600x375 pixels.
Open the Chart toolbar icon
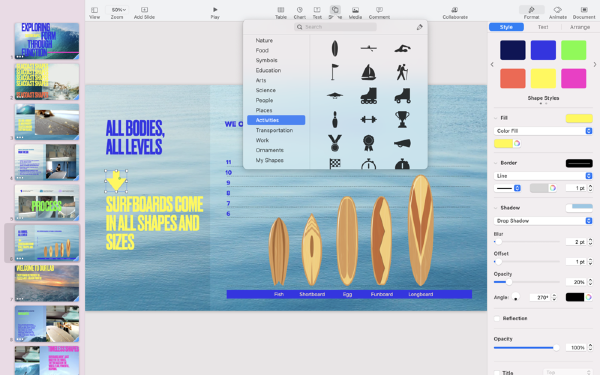(x=300, y=12)
